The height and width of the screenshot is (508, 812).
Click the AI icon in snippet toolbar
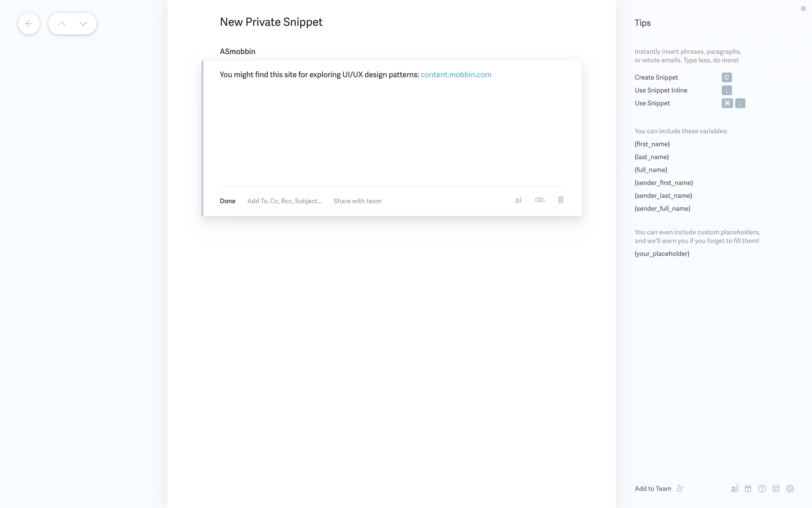pyautogui.click(x=518, y=200)
